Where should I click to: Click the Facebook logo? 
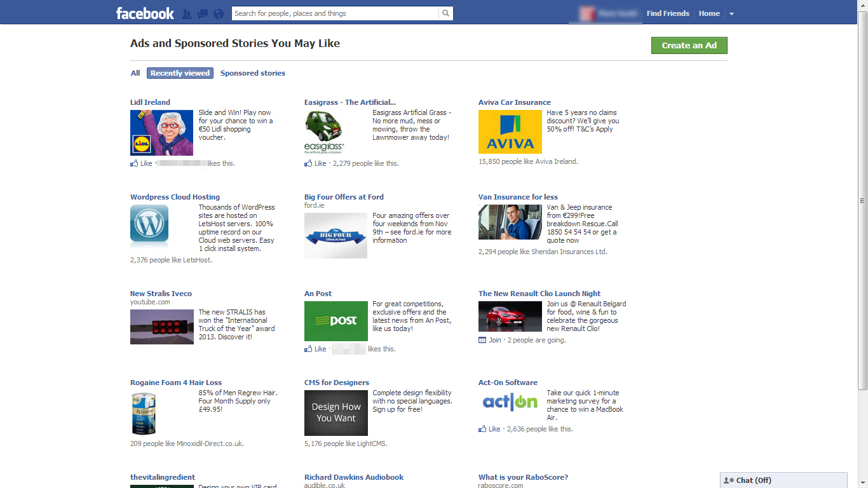coord(145,13)
